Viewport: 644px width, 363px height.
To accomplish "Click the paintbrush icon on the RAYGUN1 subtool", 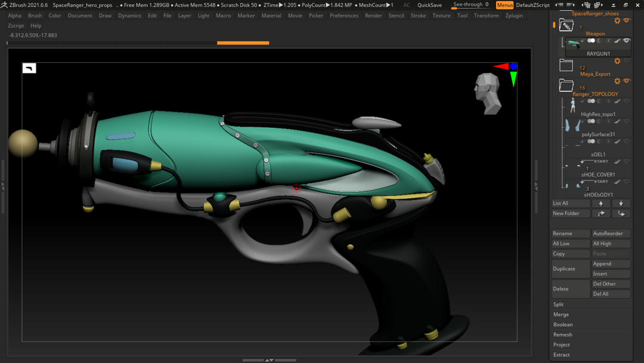I will tap(617, 41).
